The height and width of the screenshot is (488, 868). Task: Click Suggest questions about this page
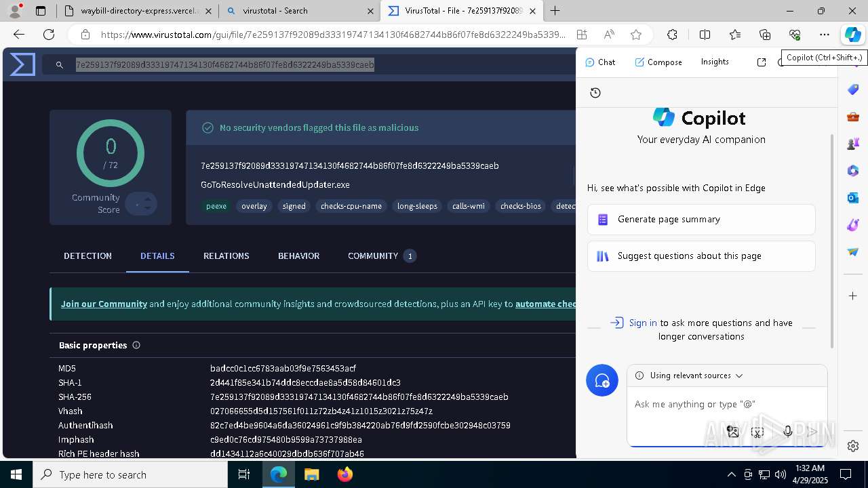pos(701,256)
